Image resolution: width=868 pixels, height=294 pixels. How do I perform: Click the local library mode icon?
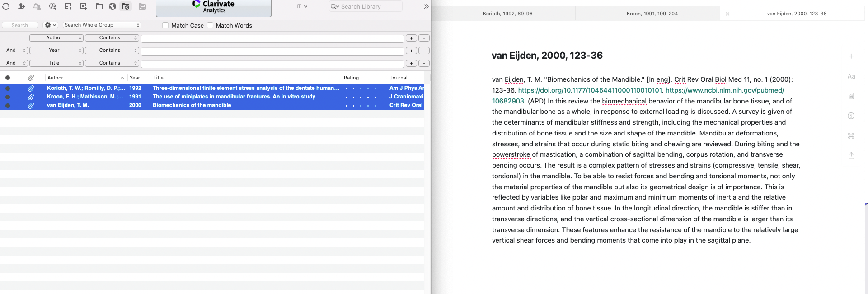pos(142,6)
